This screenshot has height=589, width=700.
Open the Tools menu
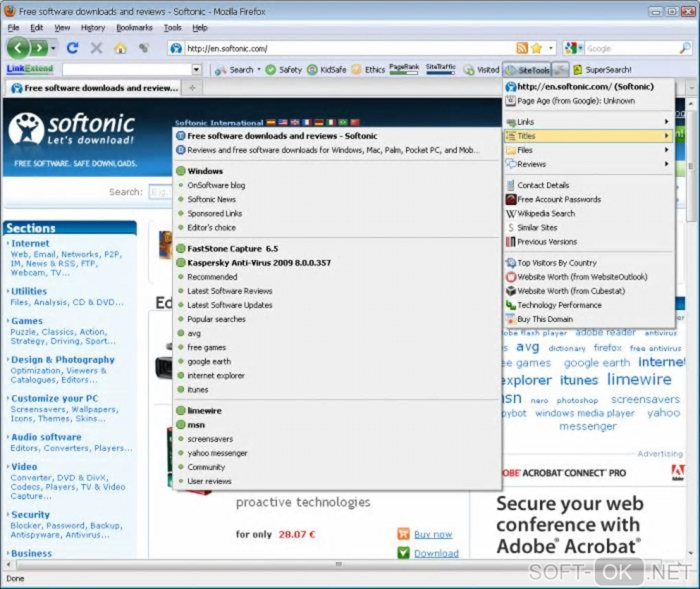[172, 27]
